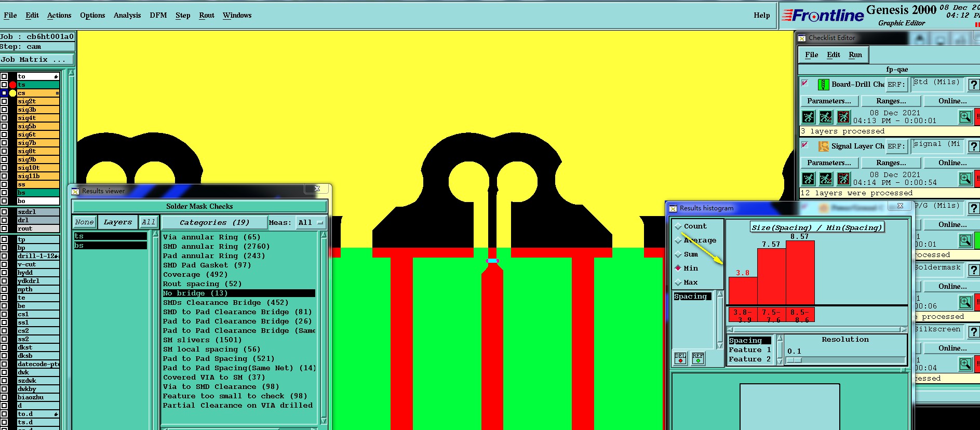
Task: Open the Analysis menu
Action: (x=127, y=16)
